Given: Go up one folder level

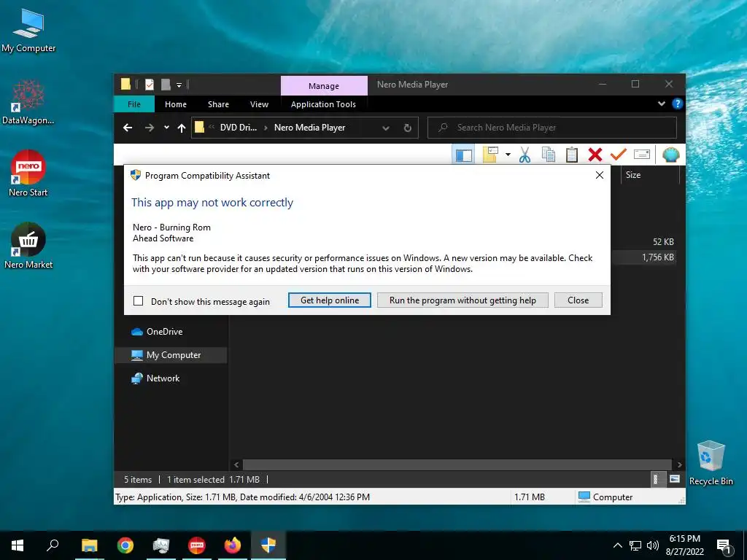Looking at the screenshot, I should pos(181,128).
